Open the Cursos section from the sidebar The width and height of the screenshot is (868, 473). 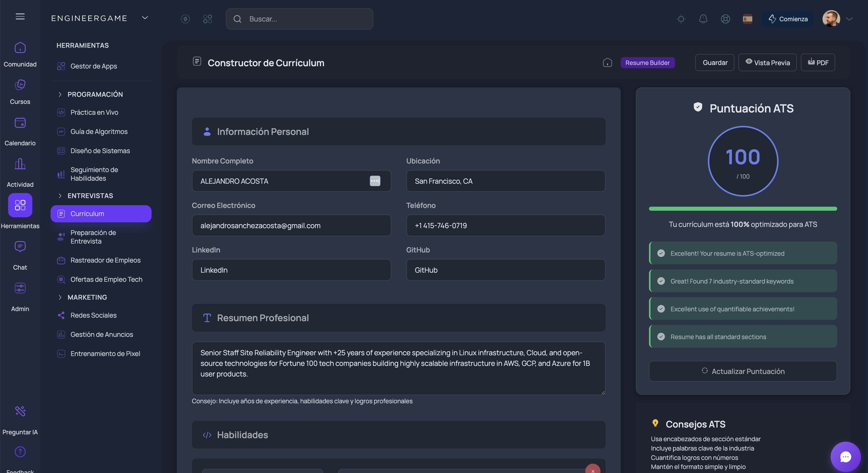(x=20, y=85)
